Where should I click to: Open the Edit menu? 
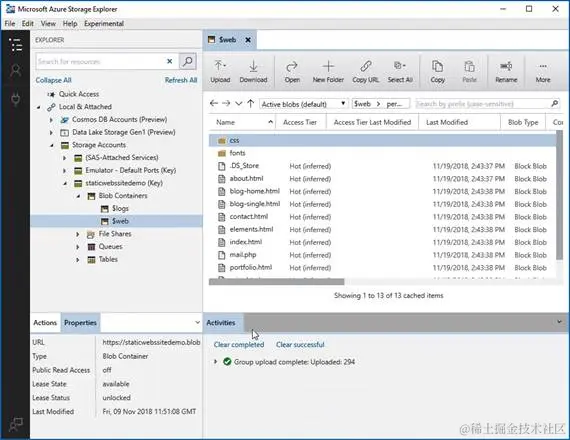[28, 24]
